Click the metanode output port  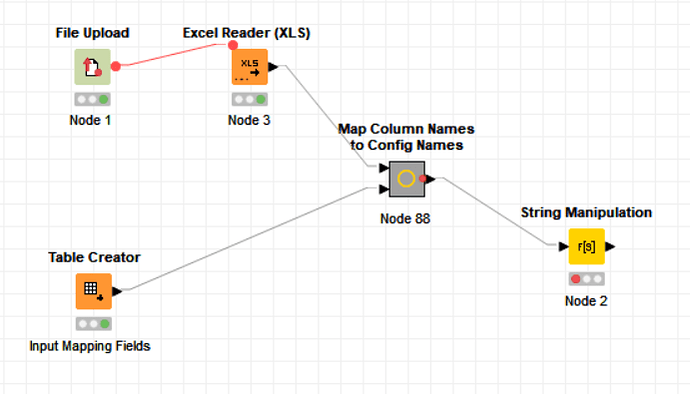tap(430, 179)
